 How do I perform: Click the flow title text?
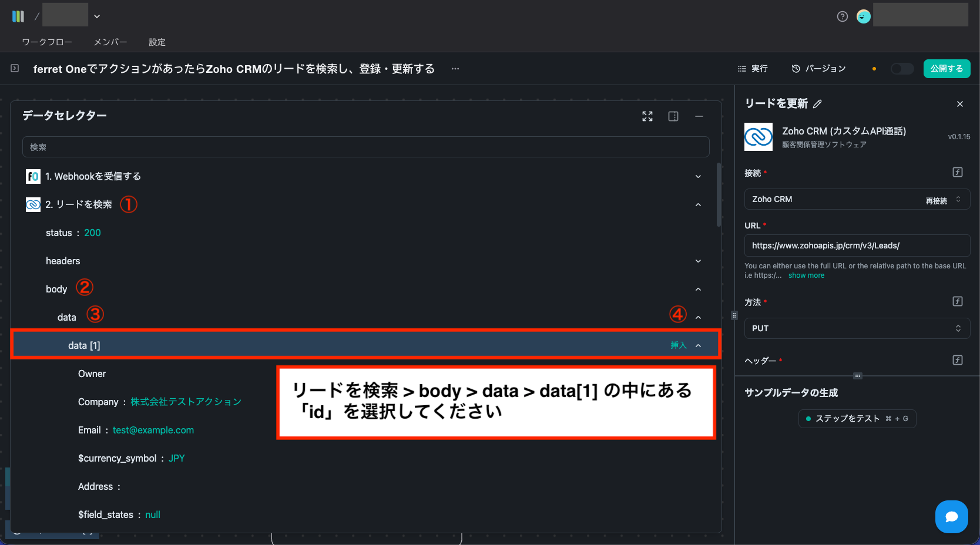pos(234,69)
